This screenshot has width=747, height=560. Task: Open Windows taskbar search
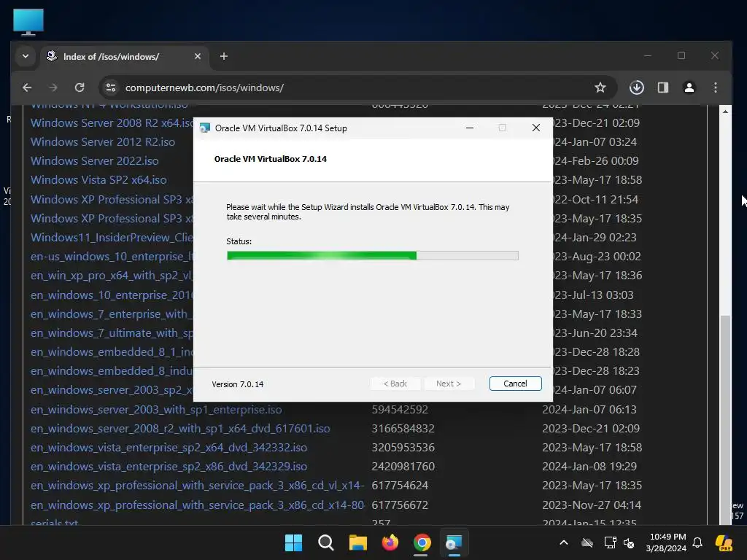(326, 542)
